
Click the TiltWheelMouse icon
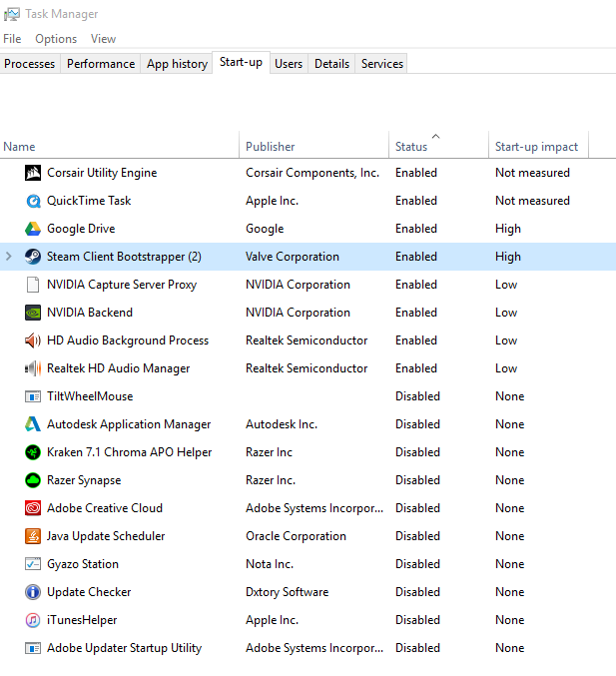tap(33, 396)
